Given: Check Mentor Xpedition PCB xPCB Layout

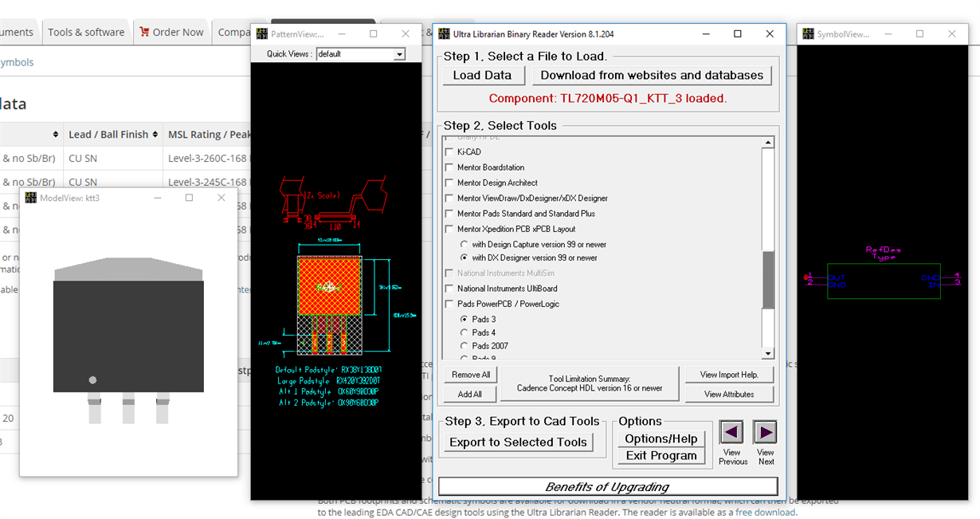Looking at the screenshot, I should [x=449, y=229].
